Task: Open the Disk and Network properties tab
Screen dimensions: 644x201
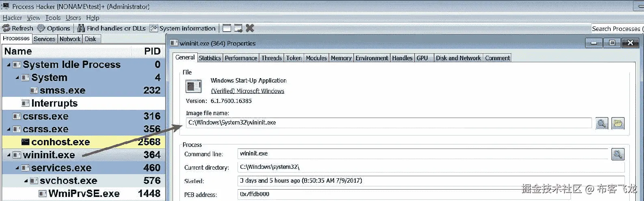Action: (x=458, y=58)
